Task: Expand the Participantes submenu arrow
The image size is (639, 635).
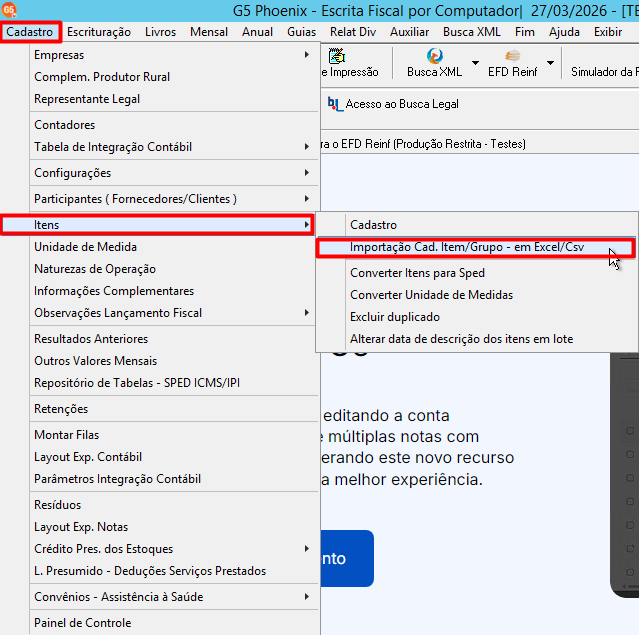Action: [306, 199]
